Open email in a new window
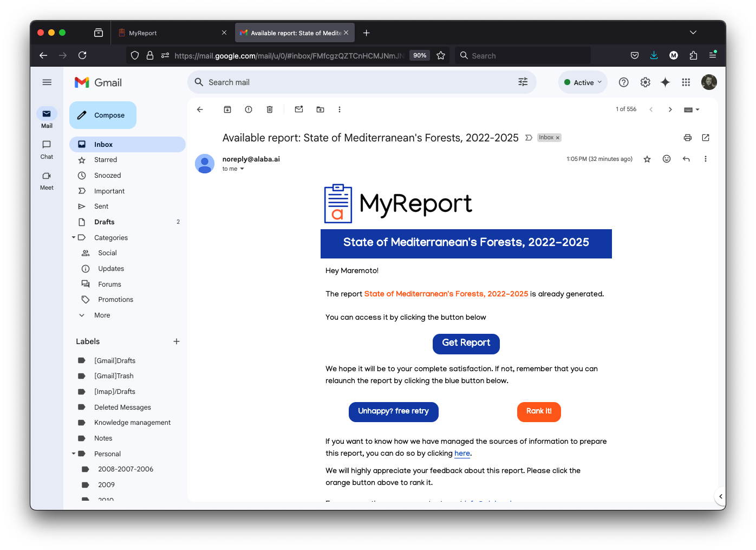Viewport: 756px width, 550px height. tap(706, 138)
